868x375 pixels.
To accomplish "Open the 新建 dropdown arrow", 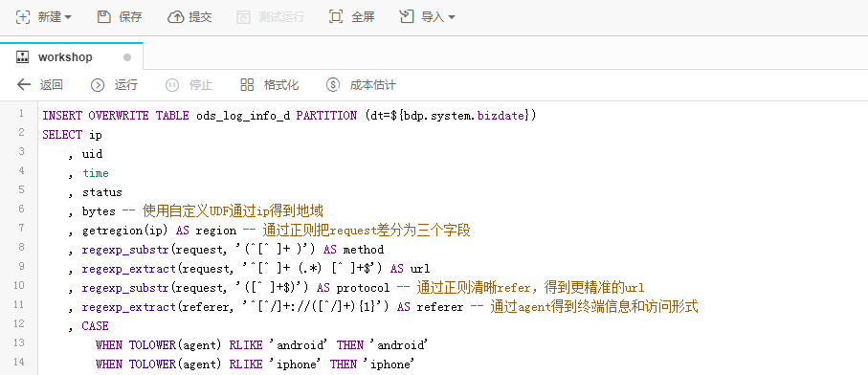I will [68, 18].
